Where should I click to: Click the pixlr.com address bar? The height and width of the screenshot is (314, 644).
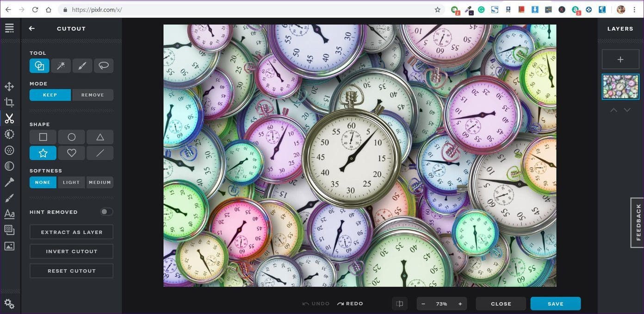point(250,10)
